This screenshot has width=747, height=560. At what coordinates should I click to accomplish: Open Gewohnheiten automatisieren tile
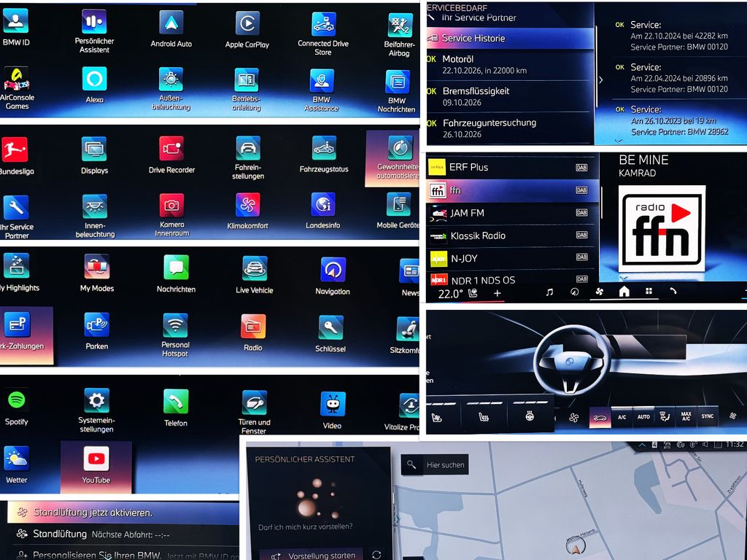point(392,158)
